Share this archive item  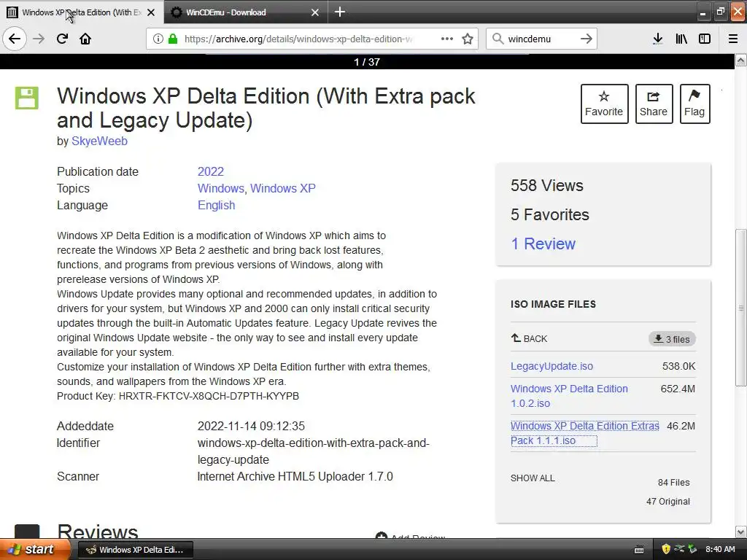pos(654,104)
